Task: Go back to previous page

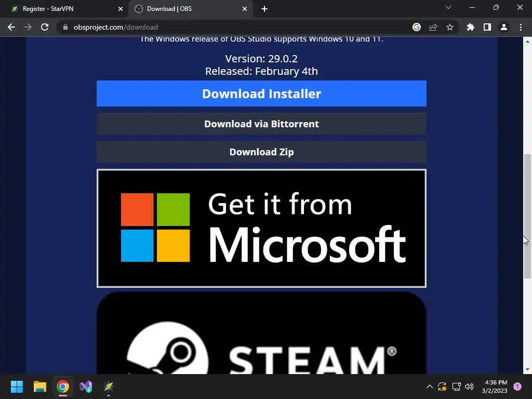Action: point(11,27)
